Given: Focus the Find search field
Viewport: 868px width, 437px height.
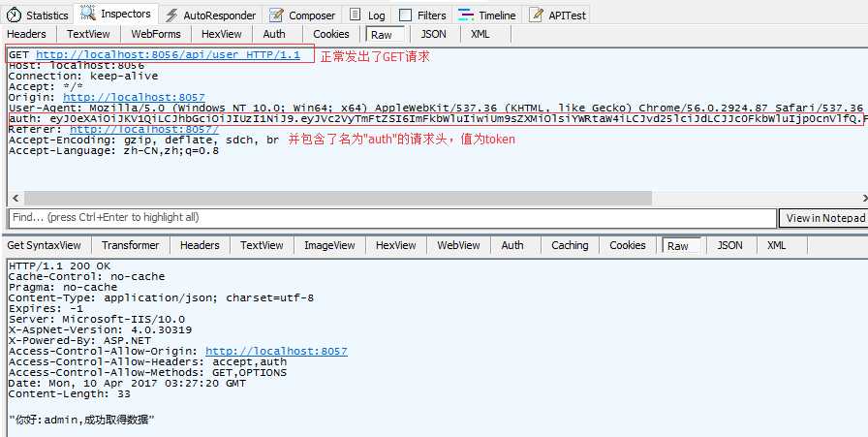Looking at the screenshot, I should 392,218.
